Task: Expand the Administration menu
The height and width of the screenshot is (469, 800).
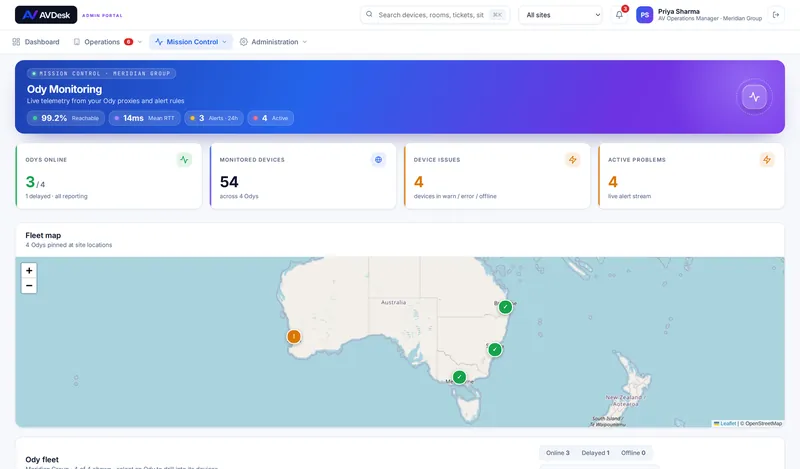Action: pyautogui.click(x=273, y=42)
